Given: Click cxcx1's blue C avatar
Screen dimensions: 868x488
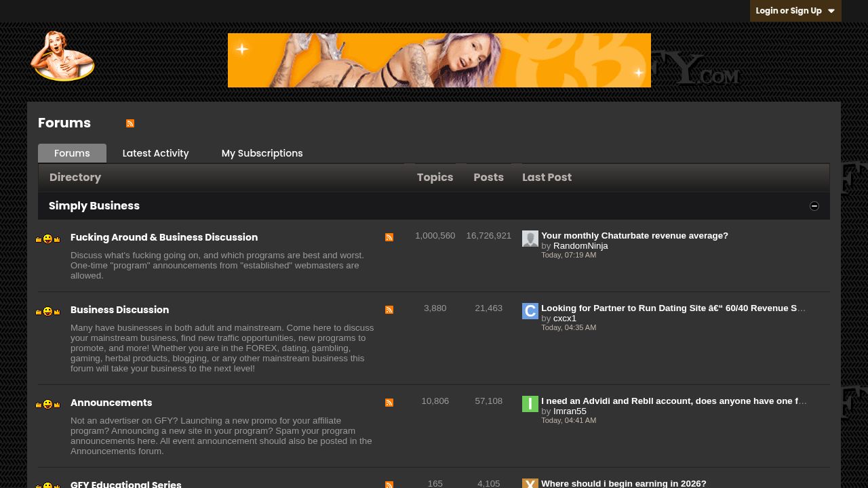Looking at the screenshot, I should [530, 311].
